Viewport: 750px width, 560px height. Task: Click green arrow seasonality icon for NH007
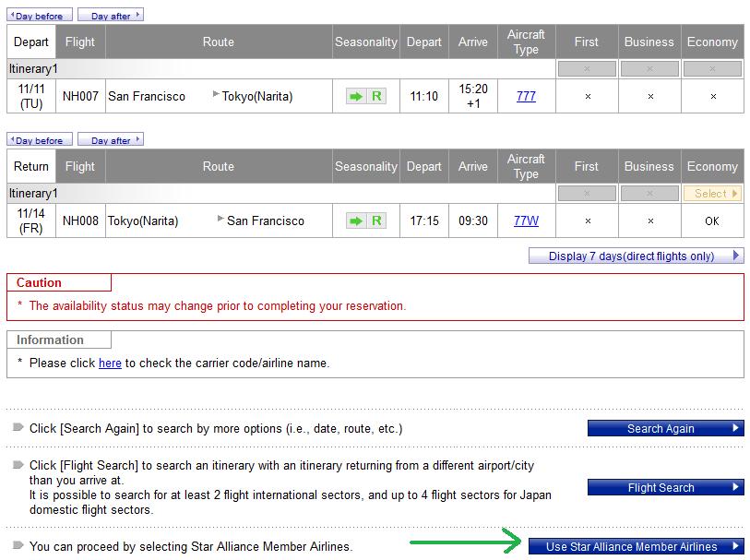tap(355, 96)
